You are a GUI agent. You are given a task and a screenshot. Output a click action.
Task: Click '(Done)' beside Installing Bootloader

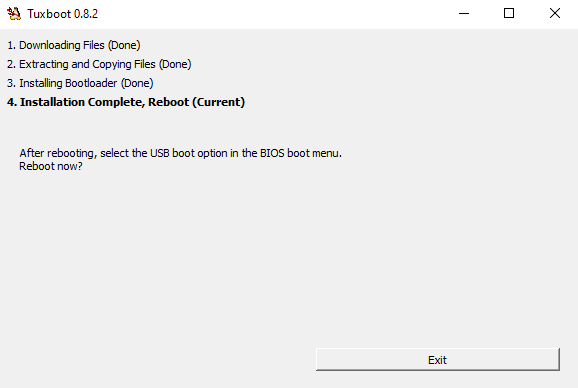tap(137, 83)
